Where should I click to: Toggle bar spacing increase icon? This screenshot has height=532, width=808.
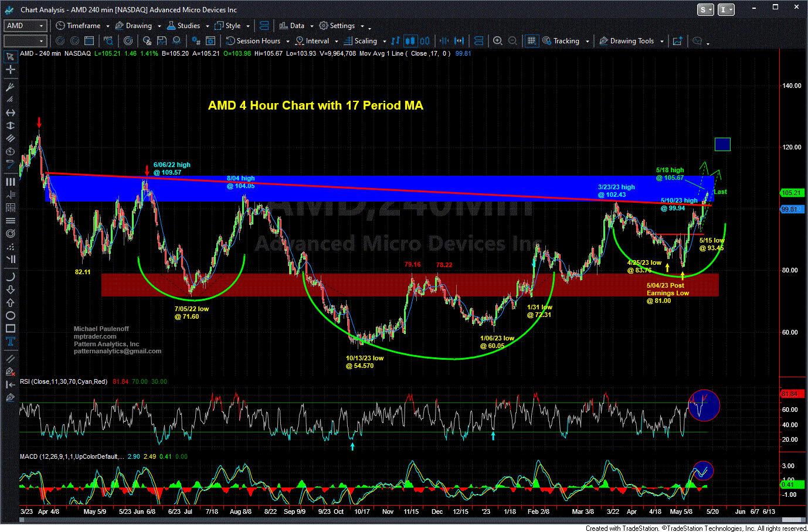tap(459, 41)
